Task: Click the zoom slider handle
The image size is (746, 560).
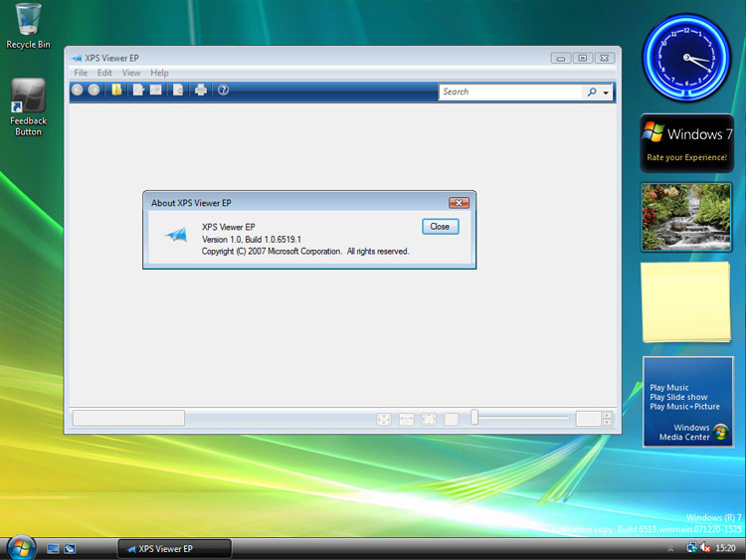Action: [474, 417]
